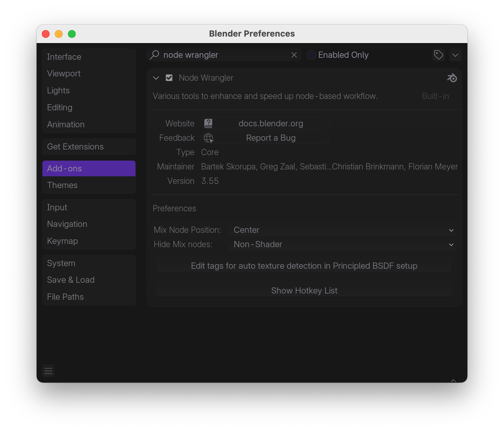Click the Blender logo icon on Node Wrangler
The width and height of the screenshot is (504, 431).
pyautogui.click(x=452, y=78)
